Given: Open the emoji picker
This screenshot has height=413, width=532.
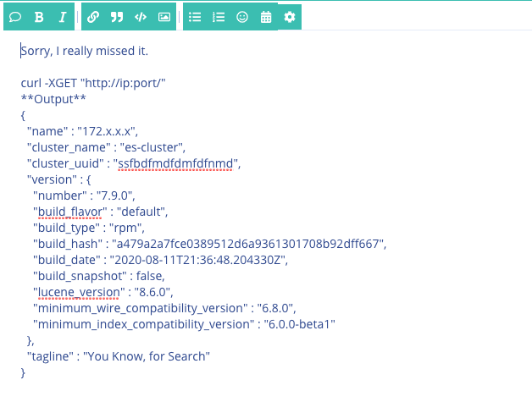Looking at the screenshot, I should (x=242, y=17).
